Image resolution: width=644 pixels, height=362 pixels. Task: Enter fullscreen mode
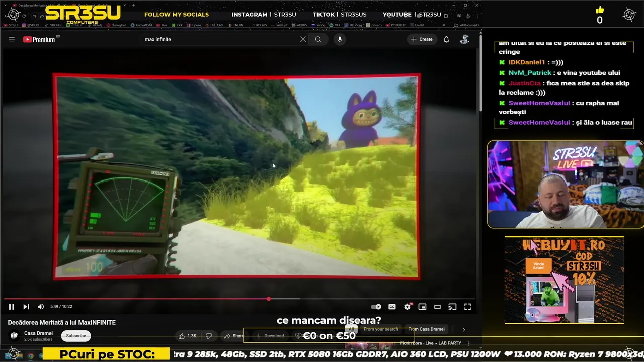pos(467,307)
